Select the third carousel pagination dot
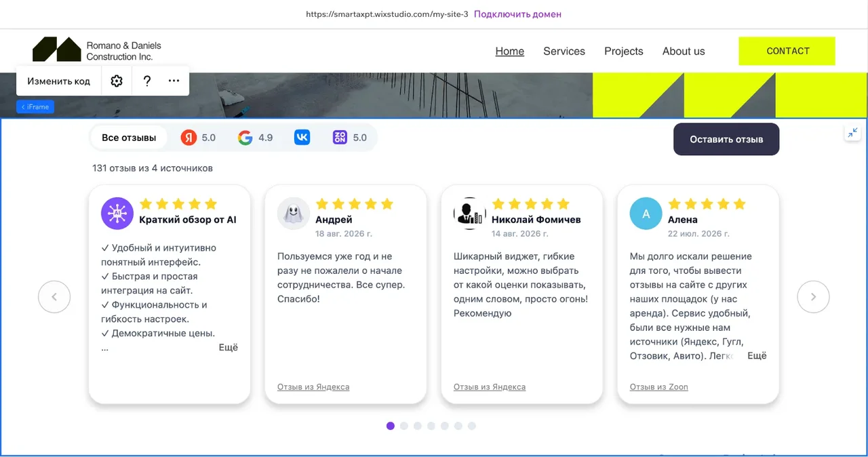Screen dimensions: 868x457 [x=418, y=426]
